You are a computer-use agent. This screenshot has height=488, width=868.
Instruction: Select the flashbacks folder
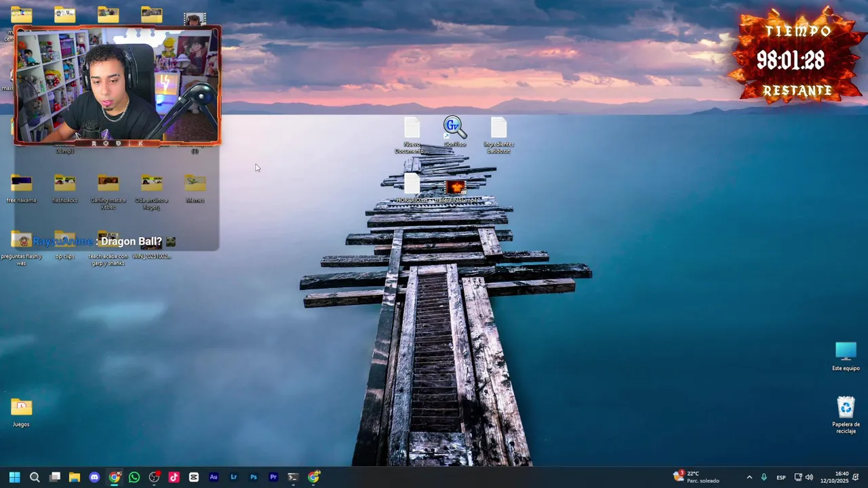(64, 188)
